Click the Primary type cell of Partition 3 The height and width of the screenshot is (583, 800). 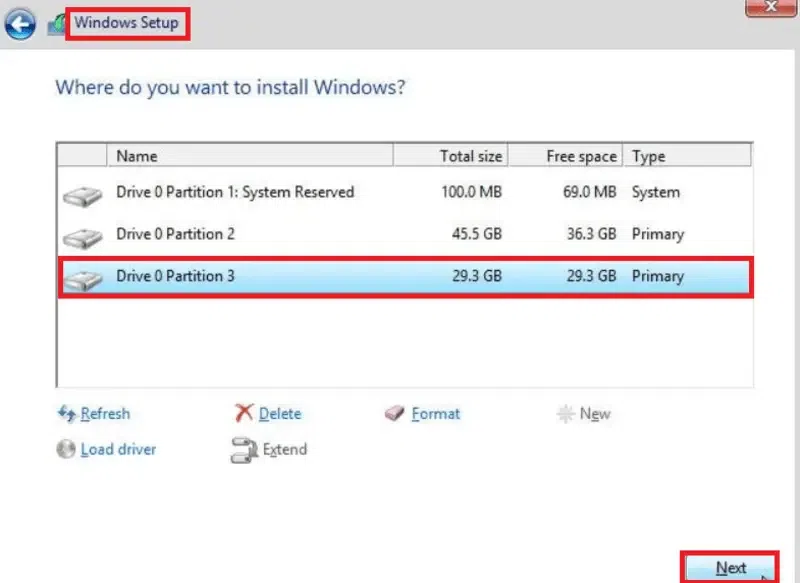pyautogui.click(x=658, y=276)
